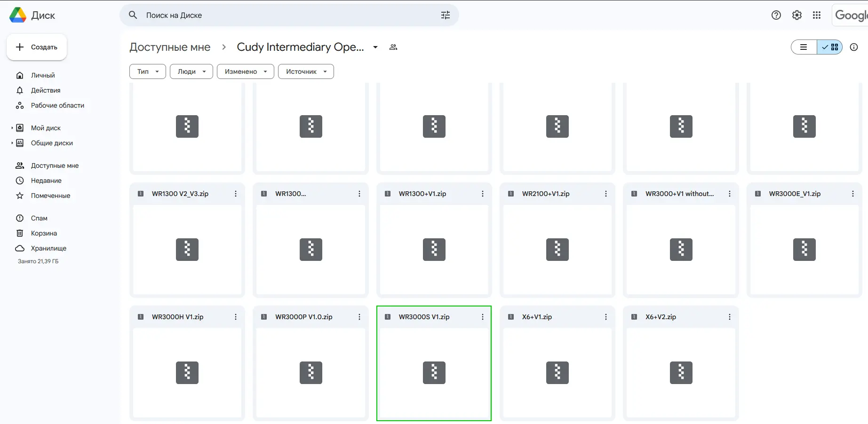
Task: Select grid view layout toggle
Action: point(830,47)
